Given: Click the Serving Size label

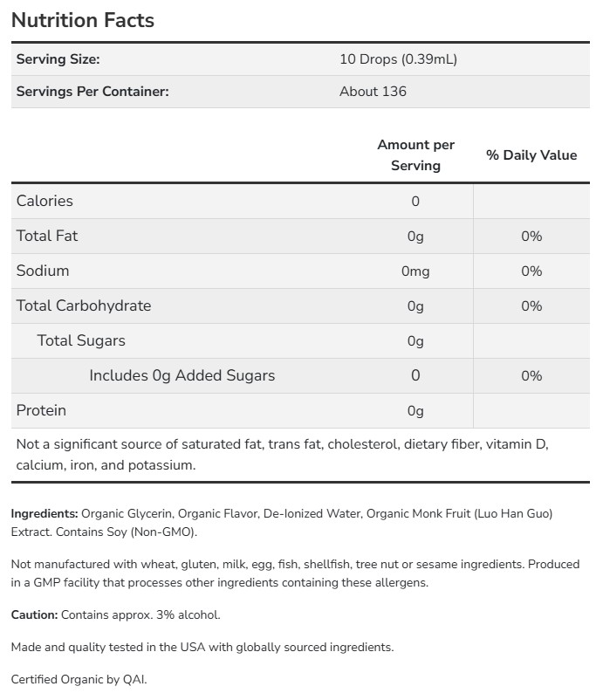Looking at the screenshot, I should pos(58,59).
